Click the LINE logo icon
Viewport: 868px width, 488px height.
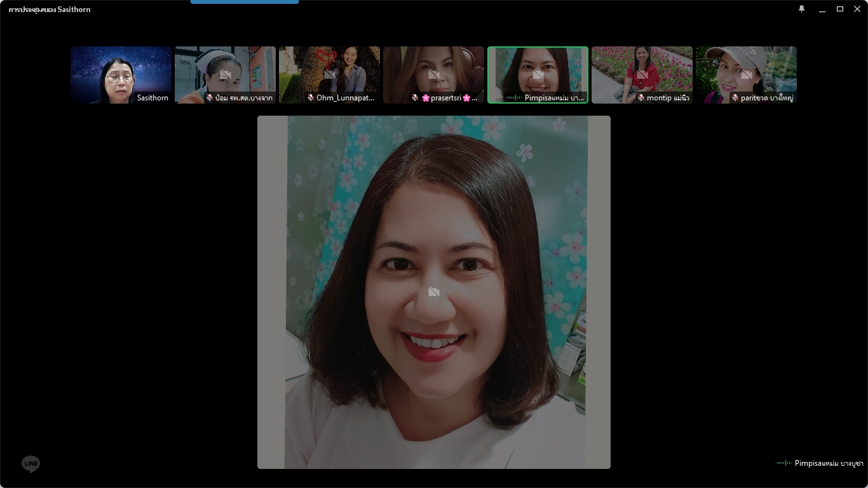31,464
